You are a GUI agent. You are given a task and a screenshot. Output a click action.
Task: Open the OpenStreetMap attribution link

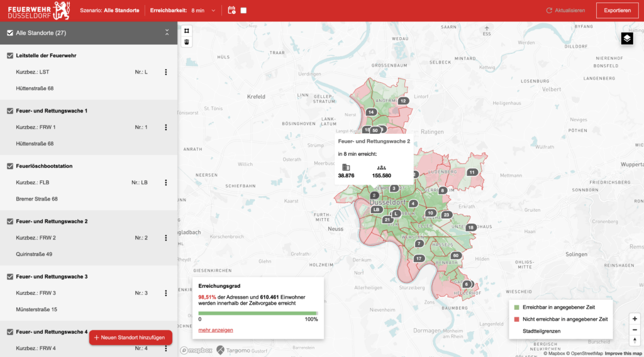pos(585,353)
